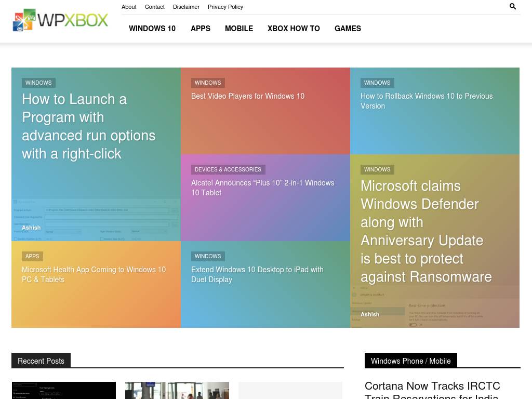Go to the Mobile section

pyautogui.click(x=239, y=29)
